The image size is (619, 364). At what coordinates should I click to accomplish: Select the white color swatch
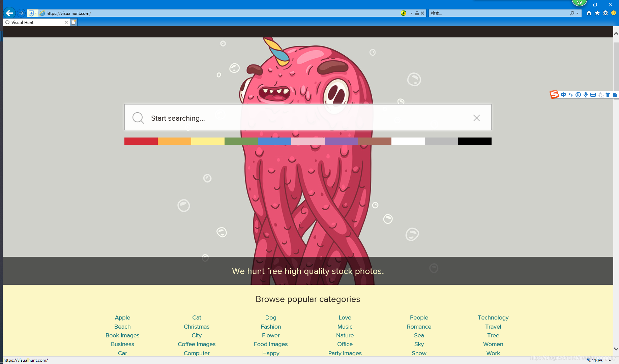tap(408, 141)
